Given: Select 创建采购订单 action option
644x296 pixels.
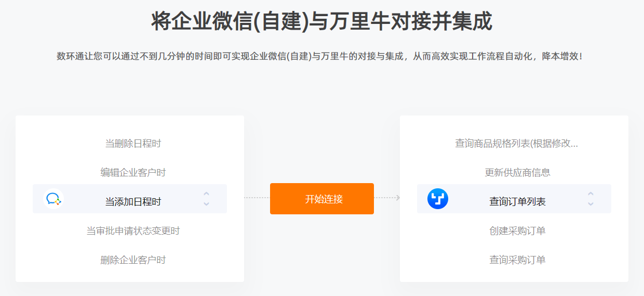Looking at the screenshot, I should 517,231.
